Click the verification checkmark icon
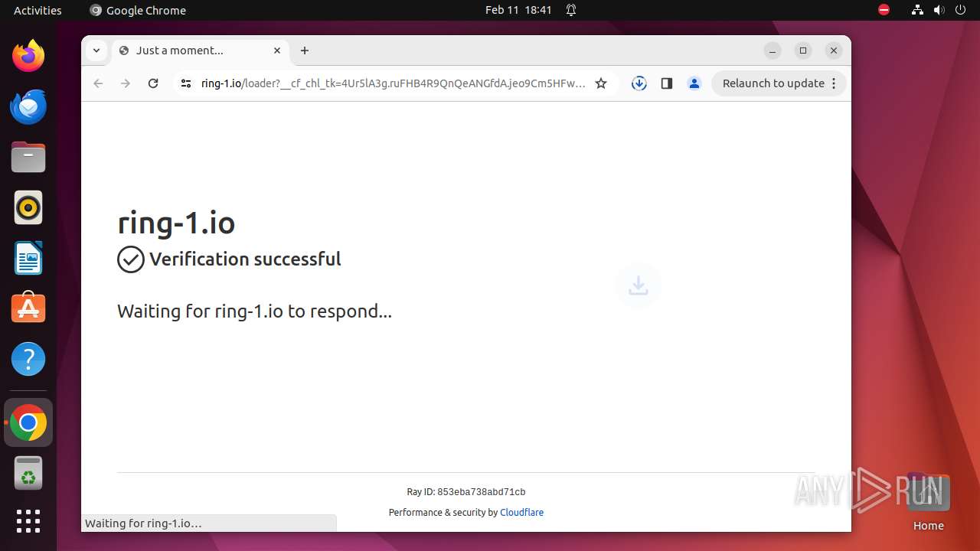The width and height of the screenshot is (980, 551). (x=131, y=259)
